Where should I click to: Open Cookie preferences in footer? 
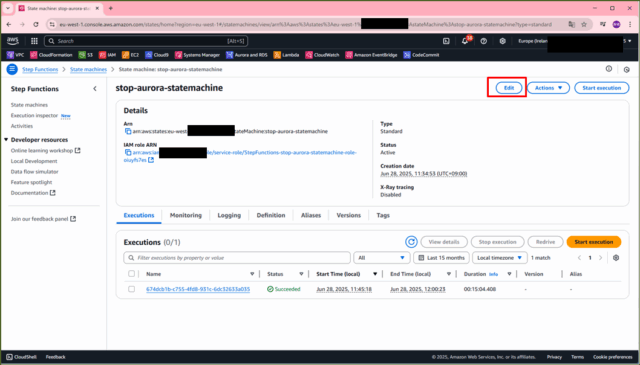click(x=613, y=357)
